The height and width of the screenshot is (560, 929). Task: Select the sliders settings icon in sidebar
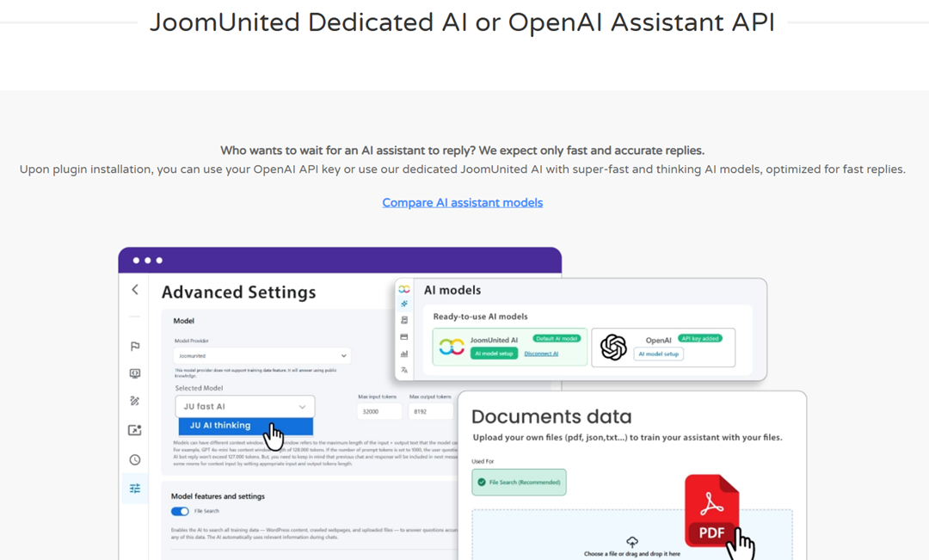click(135, 489)
